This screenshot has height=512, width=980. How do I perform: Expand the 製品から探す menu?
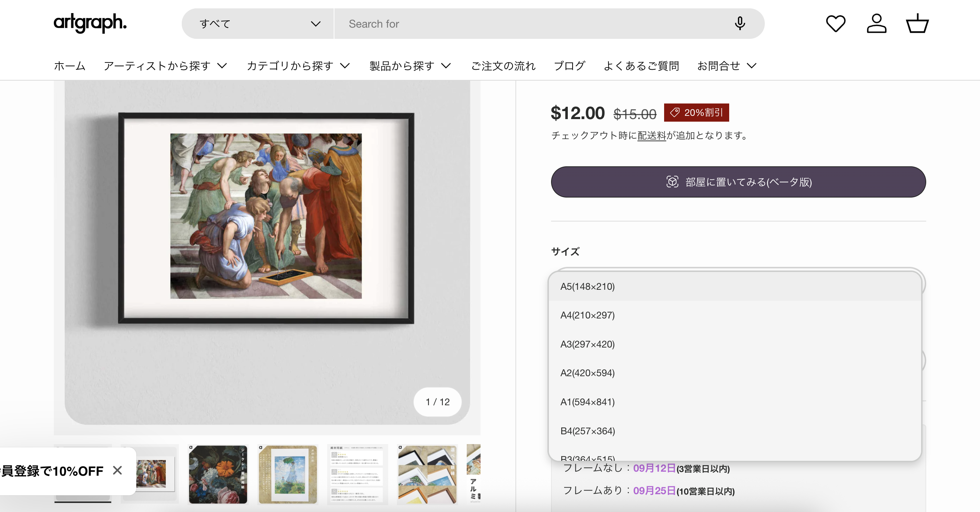(410, 66)
